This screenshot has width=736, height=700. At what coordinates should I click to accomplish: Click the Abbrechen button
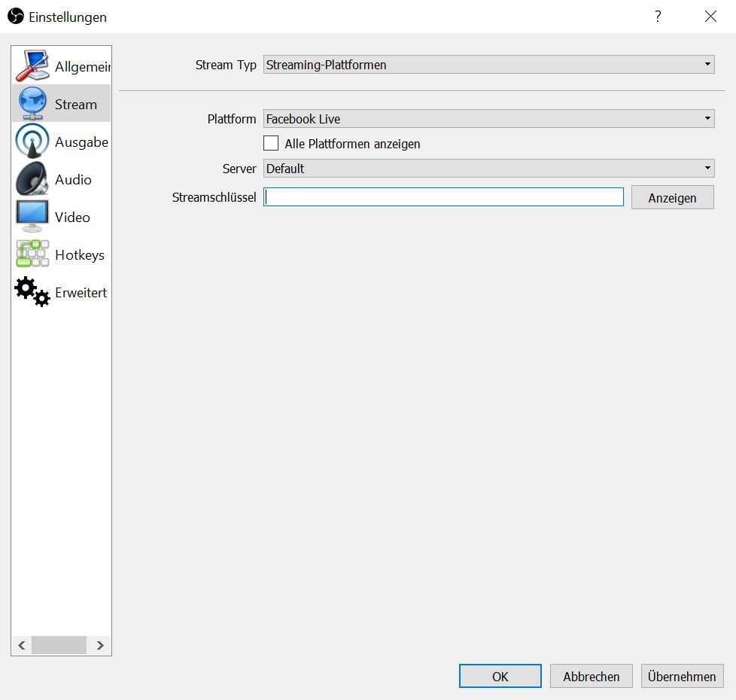(591, 676)
